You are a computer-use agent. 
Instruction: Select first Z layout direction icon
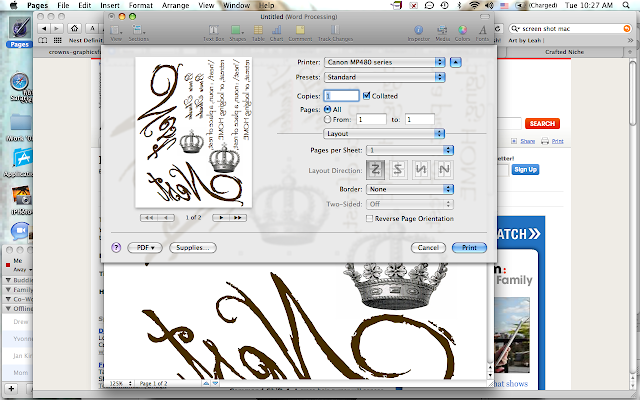point(375,169)
